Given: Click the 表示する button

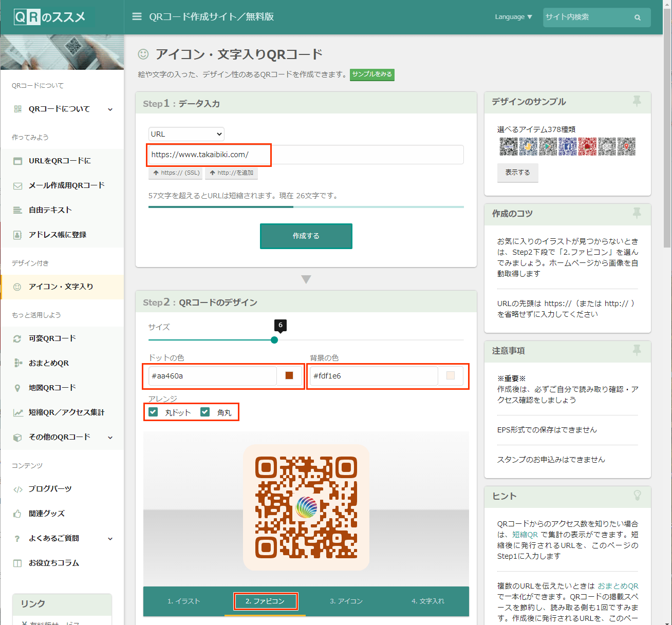Looking at the screenshot, I should click(x=517, y=173).
